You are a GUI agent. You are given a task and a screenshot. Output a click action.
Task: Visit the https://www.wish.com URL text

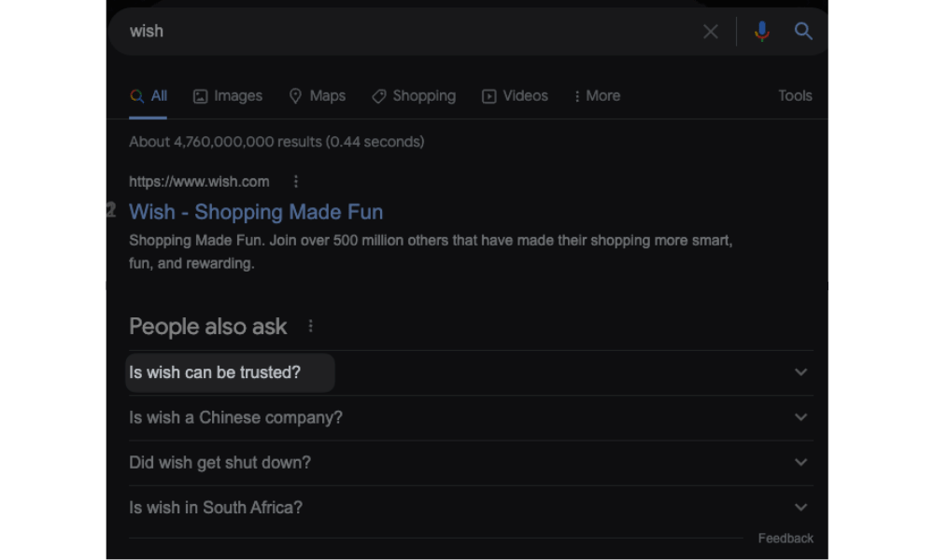[199, 181]
